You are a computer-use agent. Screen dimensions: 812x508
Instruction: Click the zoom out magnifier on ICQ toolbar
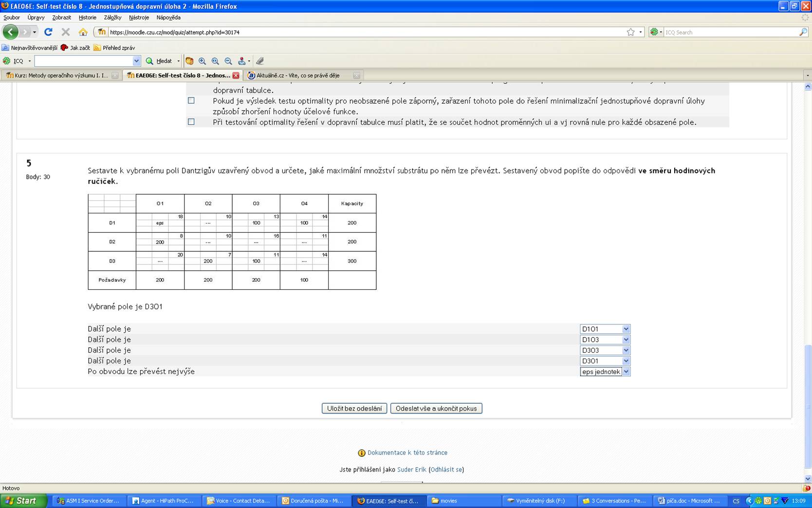[228, 61]
